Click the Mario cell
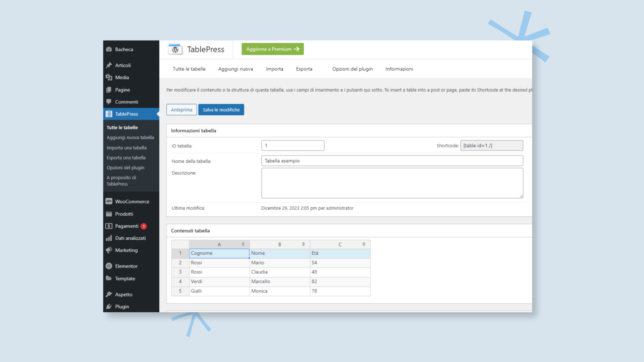Screen dimensions: 644x362 click(x=280, y=263)
